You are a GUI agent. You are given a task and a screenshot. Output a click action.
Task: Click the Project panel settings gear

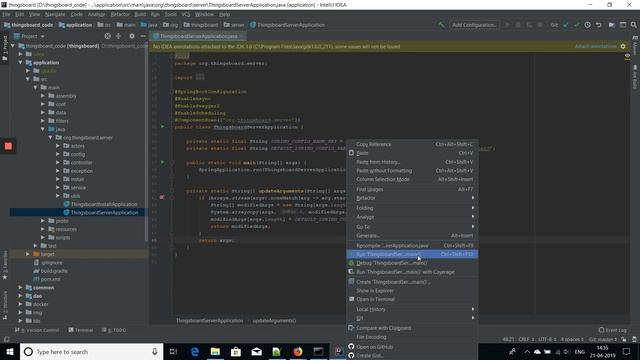[x=131, y=36]
